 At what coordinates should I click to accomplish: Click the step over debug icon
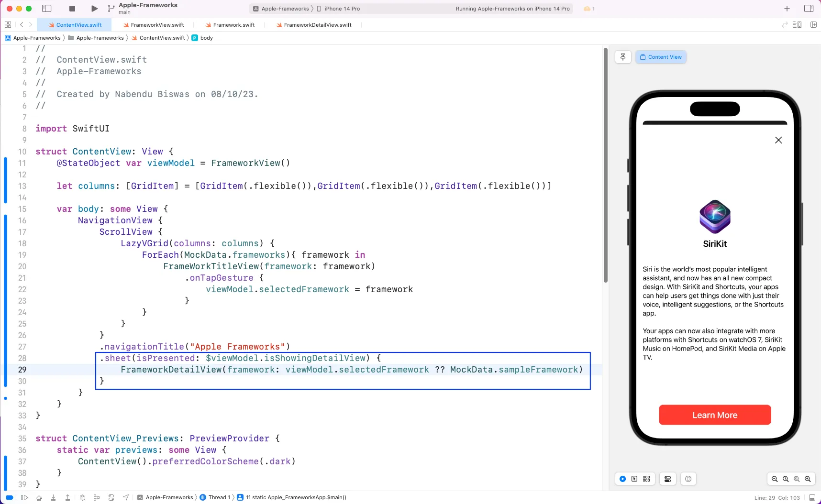[x=39, y=497]
